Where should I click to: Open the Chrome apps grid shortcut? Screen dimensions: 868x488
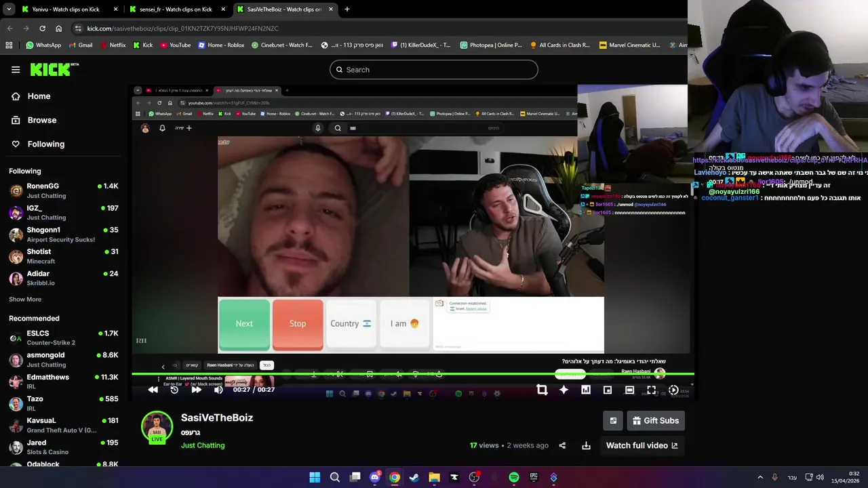click(x=9, y=45)
